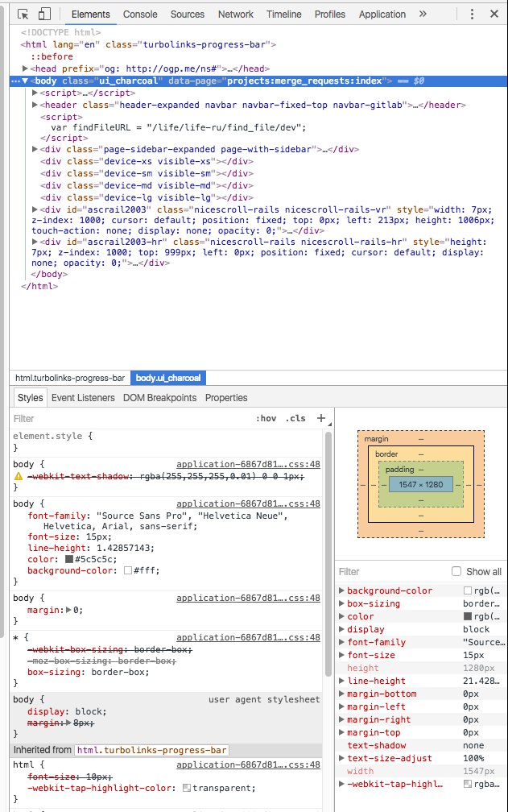Open the Timeline tab
508x812 pixels.
284,14
